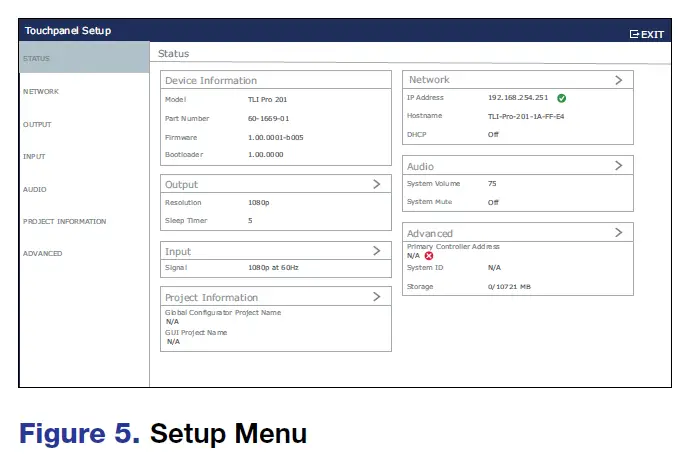Open the ADVANCED sidebar menu
693x464 pixels.
click(42, 254)
